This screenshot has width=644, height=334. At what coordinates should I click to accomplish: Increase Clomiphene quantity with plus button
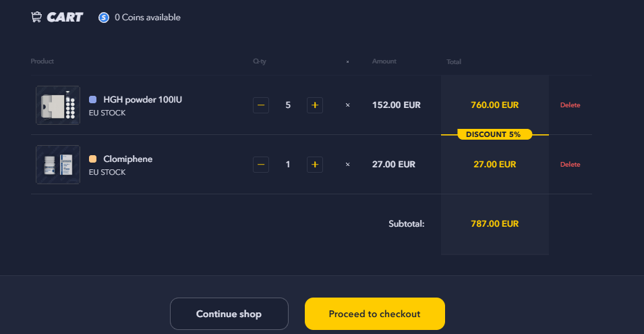coord(314,165)
